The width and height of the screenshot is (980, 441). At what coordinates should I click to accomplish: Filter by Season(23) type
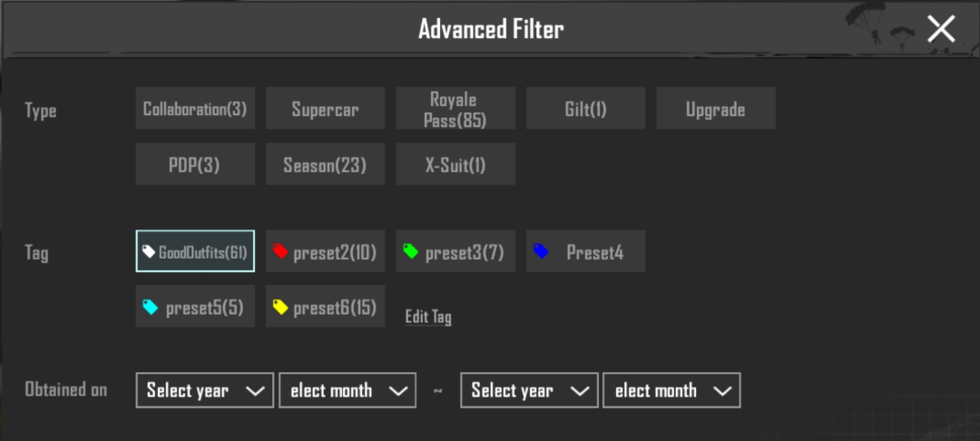click(x=326, y=164)
